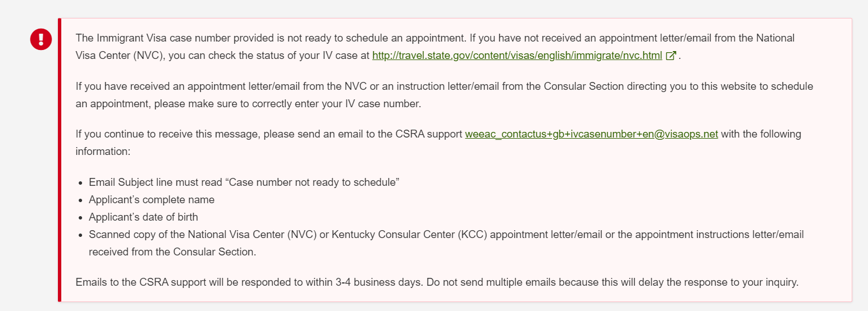Click the external-link icon after nvc.html
This screenshot has width=868, height=311.
671,56
